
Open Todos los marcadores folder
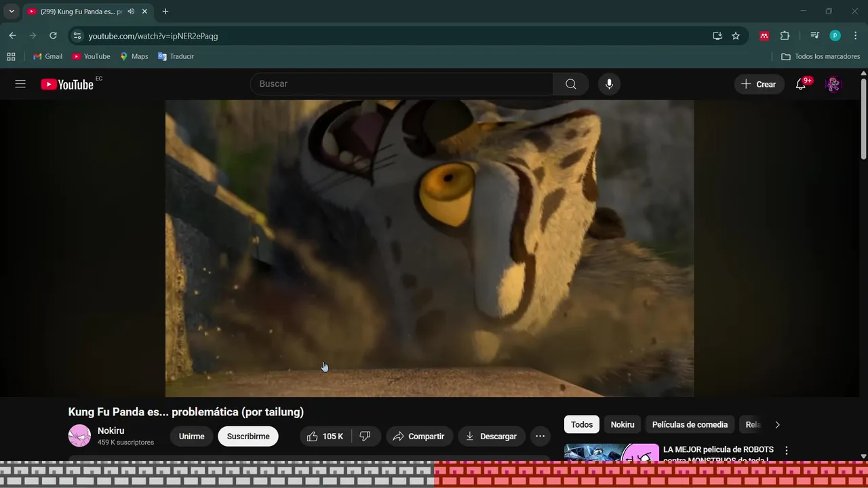[x=821, y=56]
